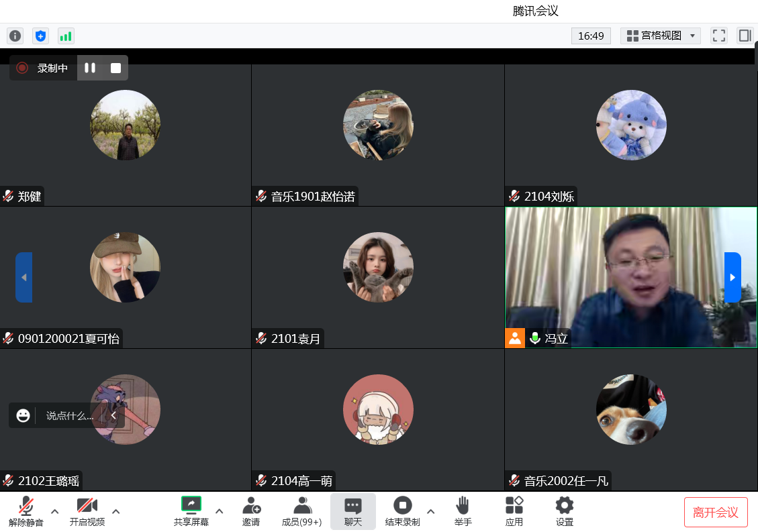Pause the recording in progress
758x532 pixels.
pos(90,68)
